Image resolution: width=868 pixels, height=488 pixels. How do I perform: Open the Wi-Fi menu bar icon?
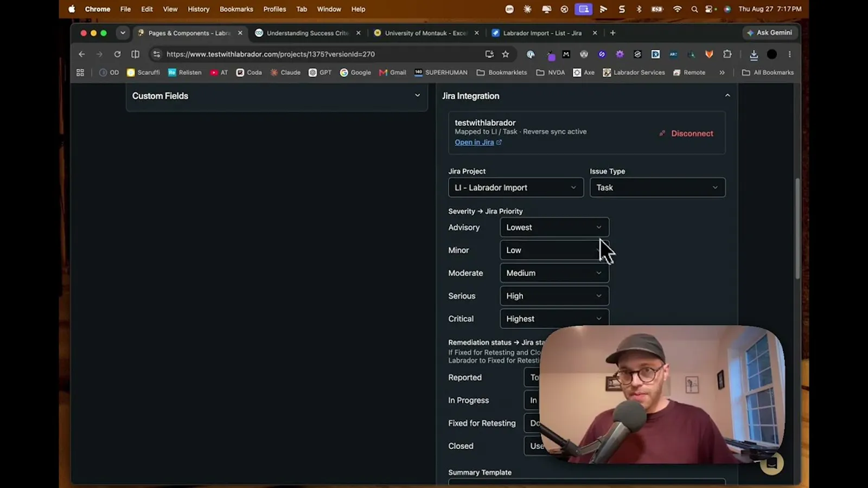coord(677,9)
